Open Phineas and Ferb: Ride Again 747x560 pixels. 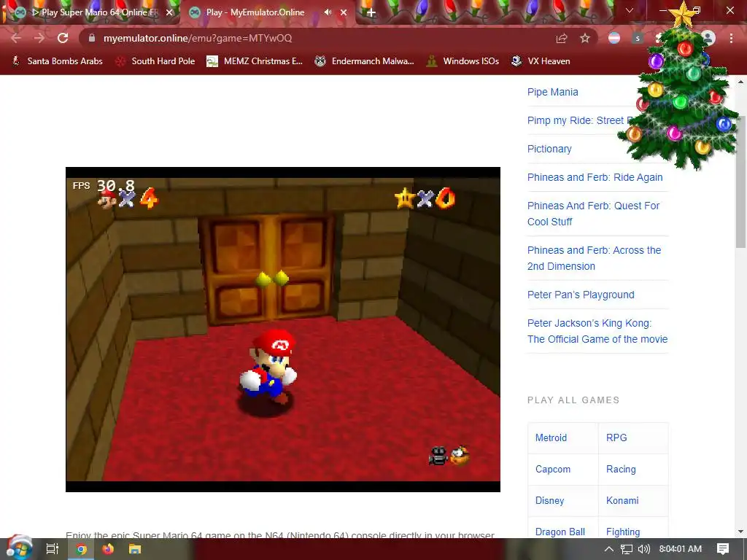[x=595, y=177]
